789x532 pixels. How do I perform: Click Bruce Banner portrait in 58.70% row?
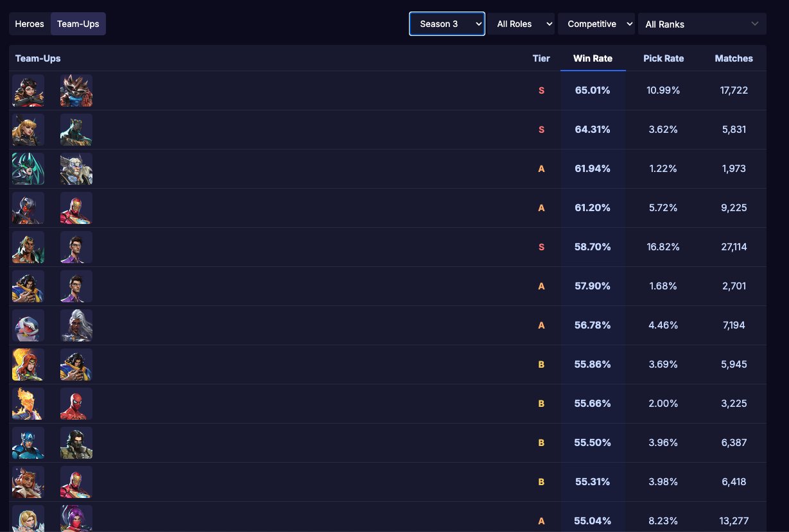pyautogui.click(x=76, y=247)
